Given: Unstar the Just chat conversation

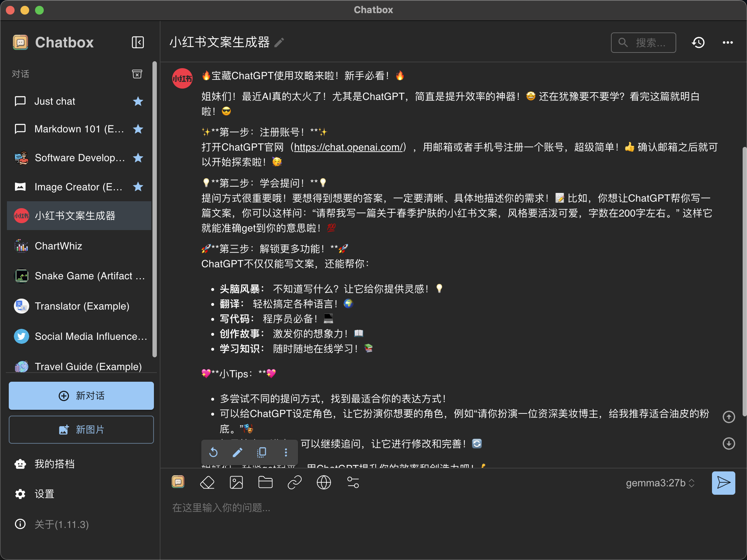Looking at the screenshot, I should coord(138,101).
